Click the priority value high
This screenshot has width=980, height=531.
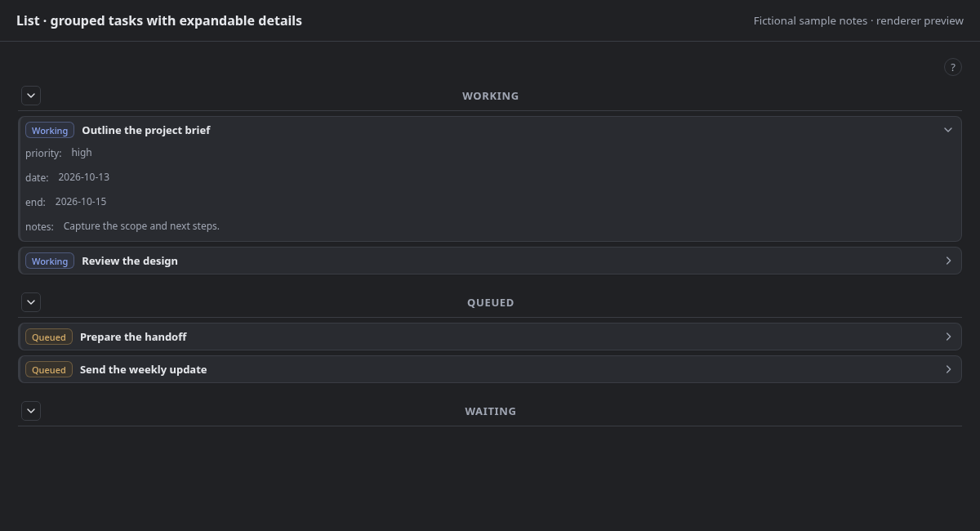(x=82, y=153)
